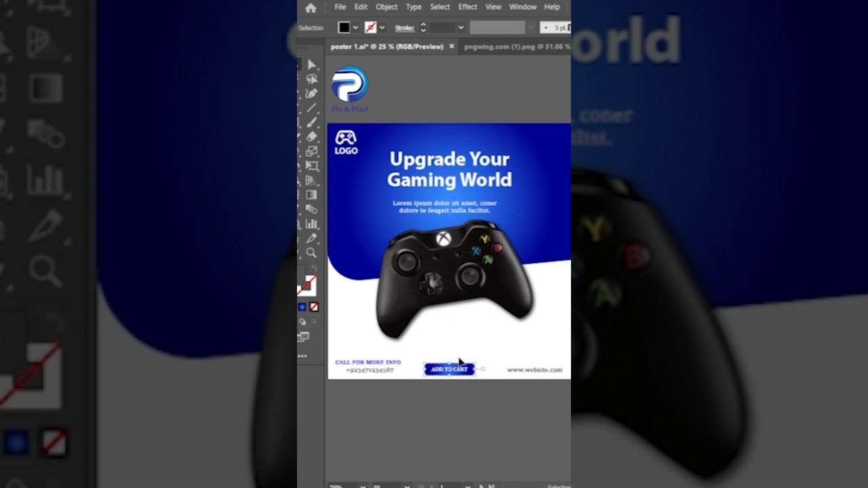Select the Paintbrush tool
This screenshot has width=868, height=488.
point(312,123)
